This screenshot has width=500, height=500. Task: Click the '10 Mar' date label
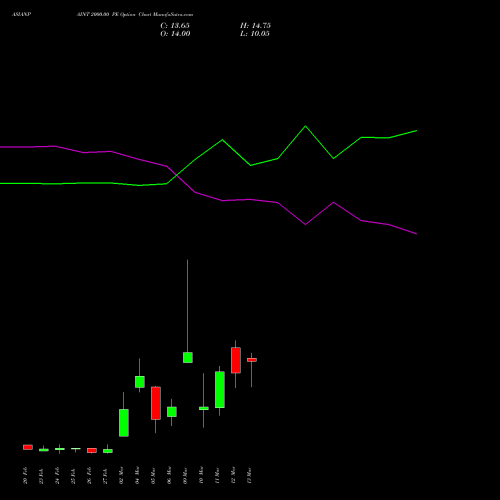tap(201, 475)
